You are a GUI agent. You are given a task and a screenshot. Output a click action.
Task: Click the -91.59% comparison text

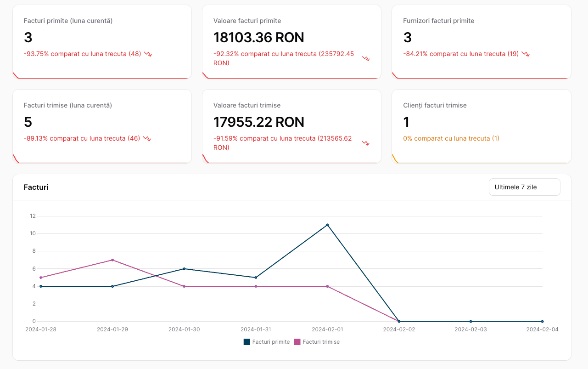click(282, 143)
